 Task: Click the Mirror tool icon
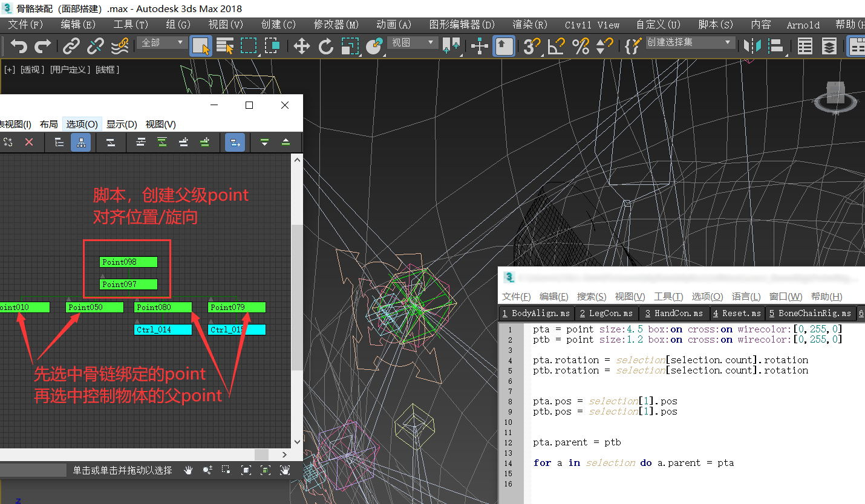(x=752, y=46)
